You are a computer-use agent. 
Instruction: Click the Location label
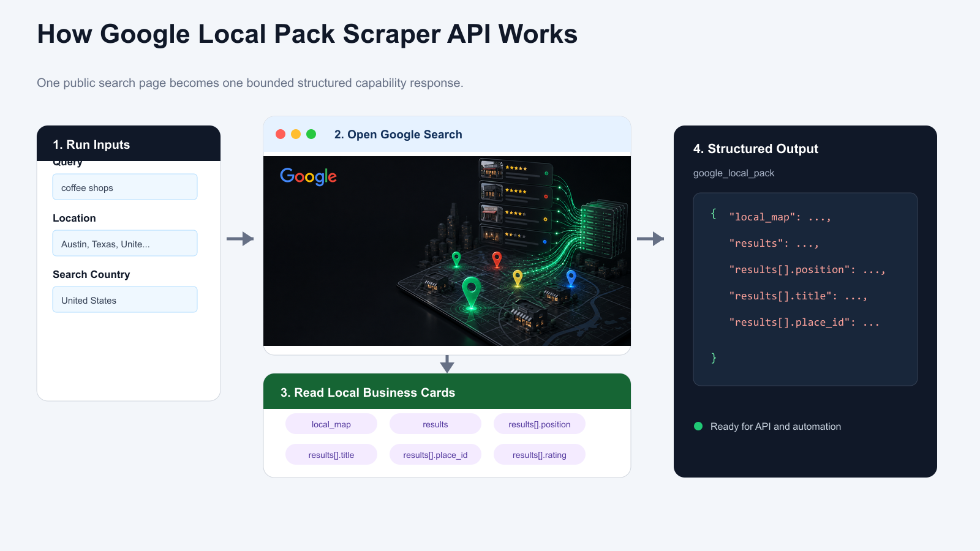[x=74, y=218]
